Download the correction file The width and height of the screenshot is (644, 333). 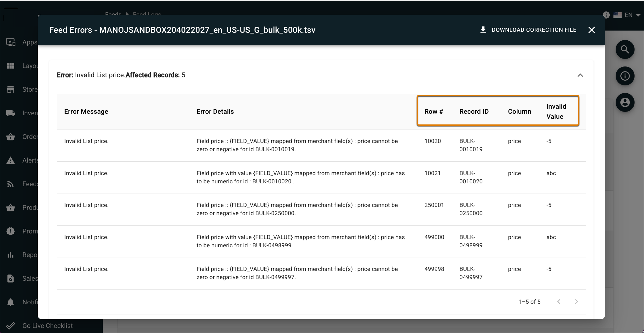(x=528, y=30)
